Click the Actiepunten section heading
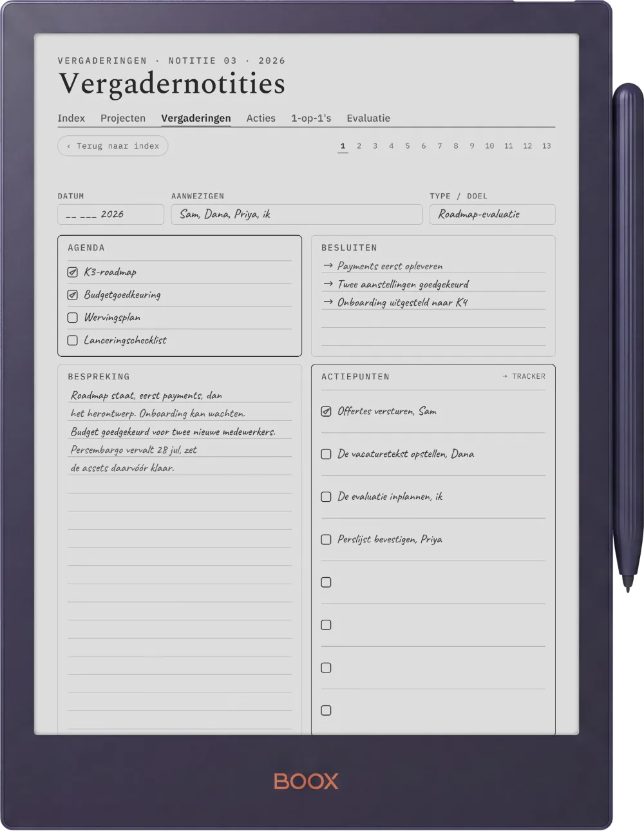The width and height of the screenshot is (644, 831). coord(355,376)
